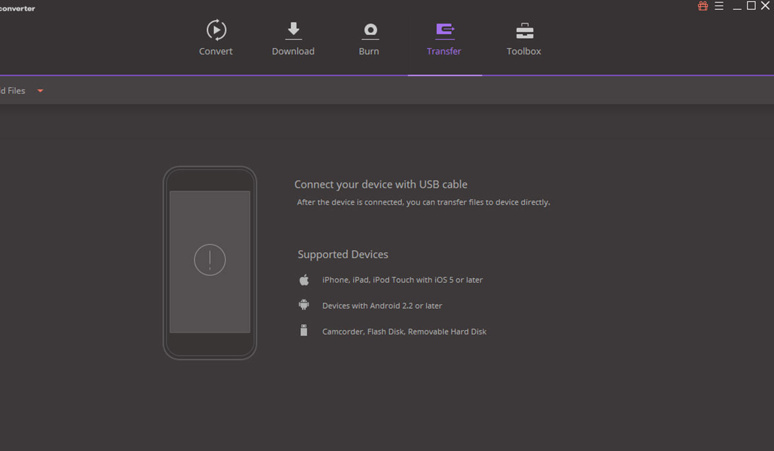
Task: Switch to the Toolbox tab label
Action: click(524, 51)
